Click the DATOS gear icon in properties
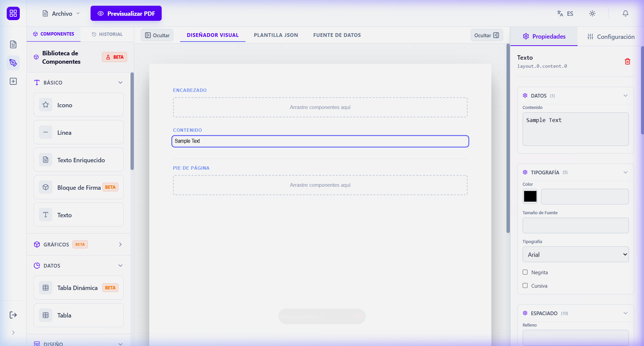The height and width of the screenshot is (346, 644). (x=525, y=96)
